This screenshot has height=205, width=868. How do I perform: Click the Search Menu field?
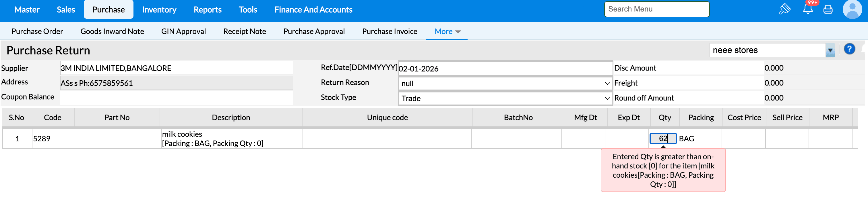point(656,9)
